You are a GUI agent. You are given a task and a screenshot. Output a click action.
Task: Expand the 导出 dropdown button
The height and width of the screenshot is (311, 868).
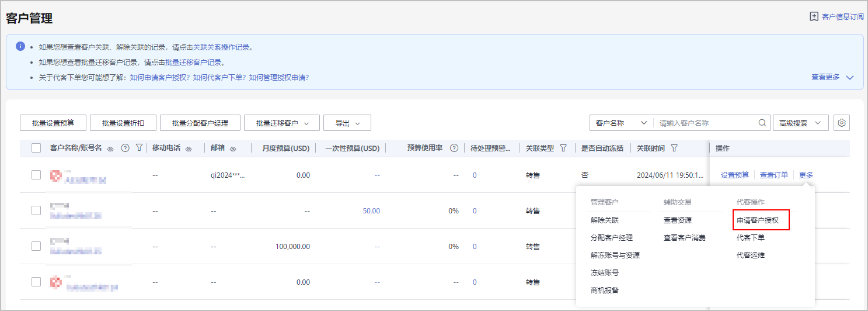pyautogui.click(x=347, y=123)
